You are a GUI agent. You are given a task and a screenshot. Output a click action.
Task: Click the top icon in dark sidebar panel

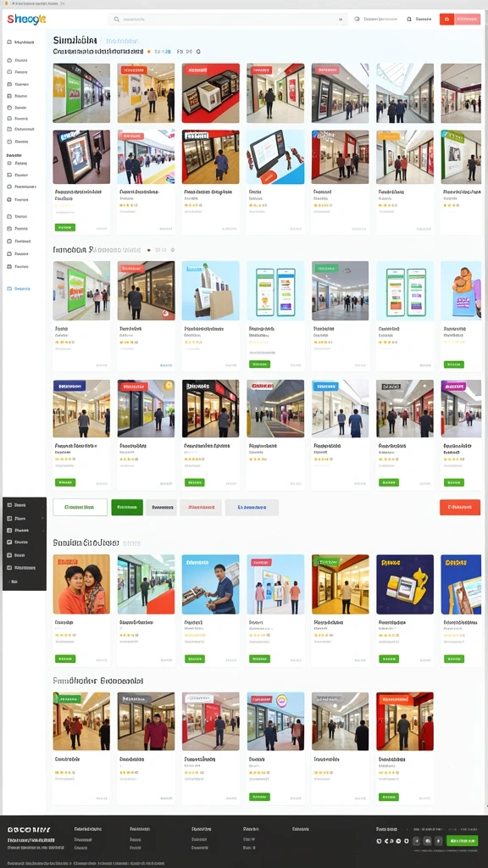pyautogui.click(x=9, y=505)
